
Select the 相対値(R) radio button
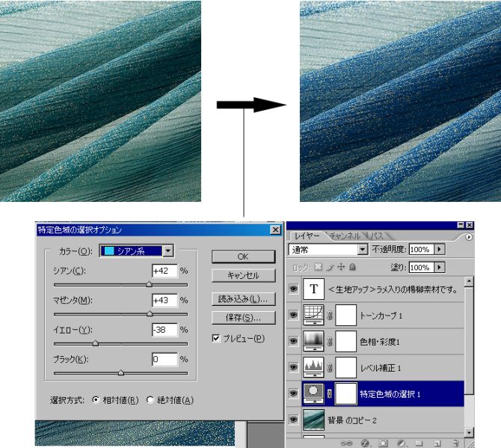point(96,400)
